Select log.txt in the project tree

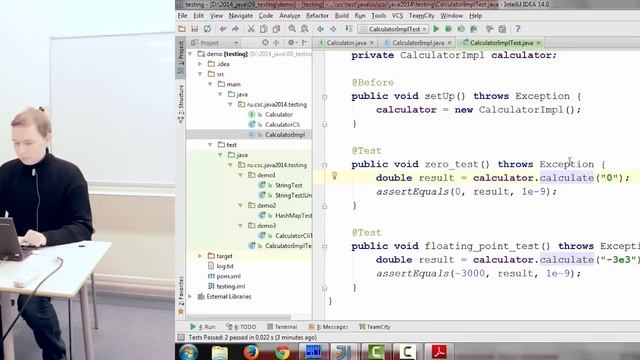pyautogui.click(x=225, y=266)
